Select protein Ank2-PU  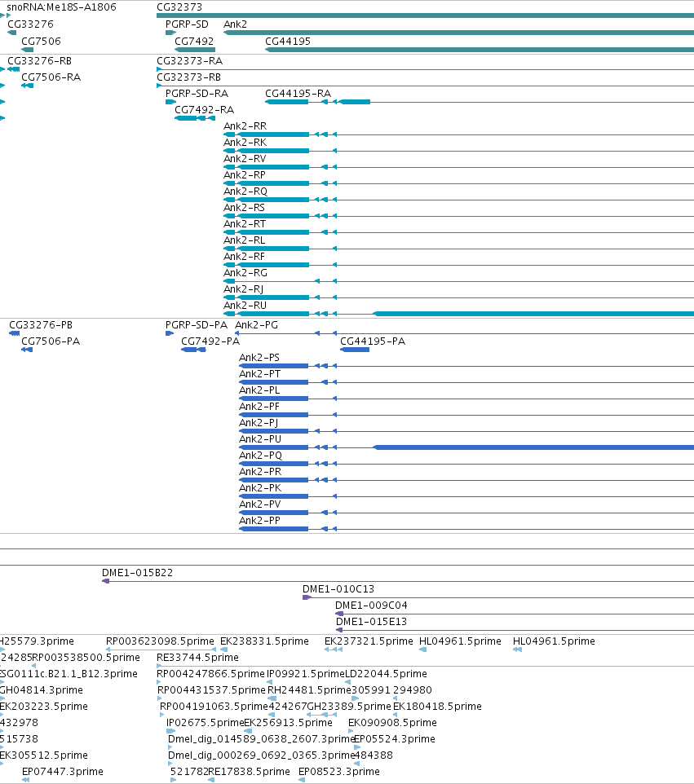[x=260, y=439]
